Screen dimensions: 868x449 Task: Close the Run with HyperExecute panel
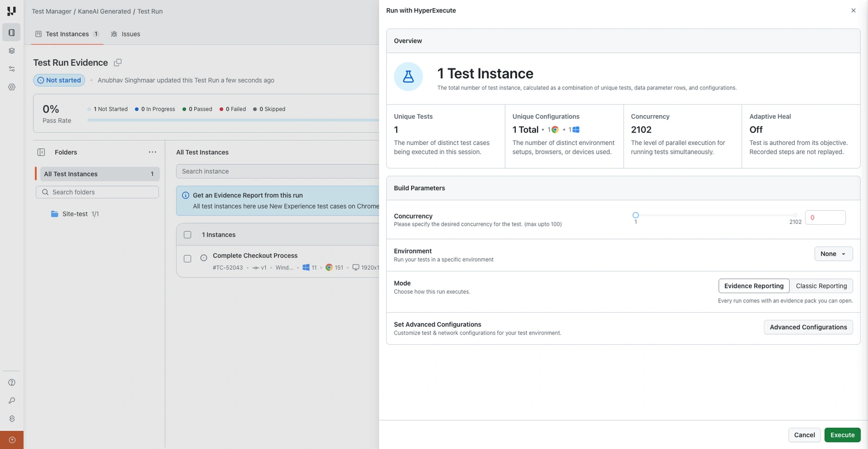pyautogui.click(x=853, y=10)
